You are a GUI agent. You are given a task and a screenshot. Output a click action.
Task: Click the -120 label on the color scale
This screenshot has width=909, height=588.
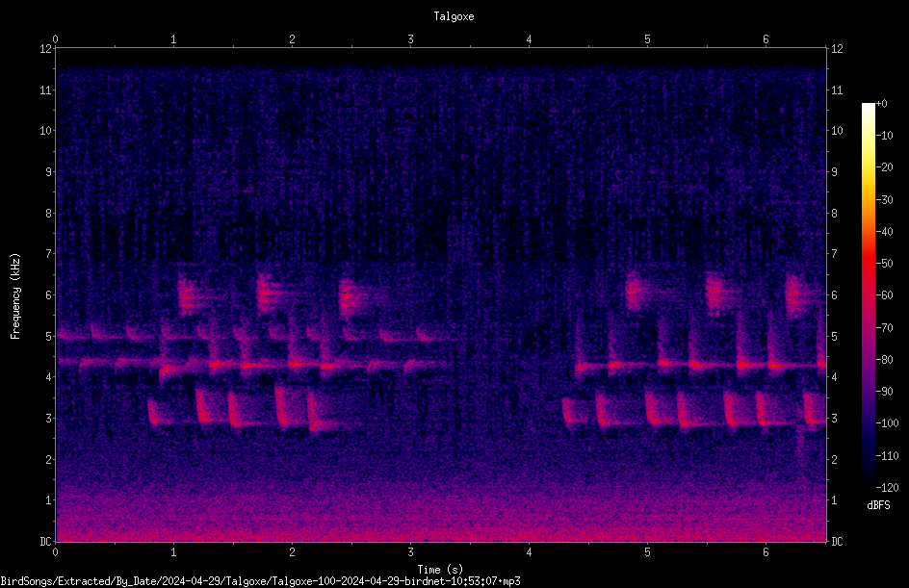click(887, 487)
